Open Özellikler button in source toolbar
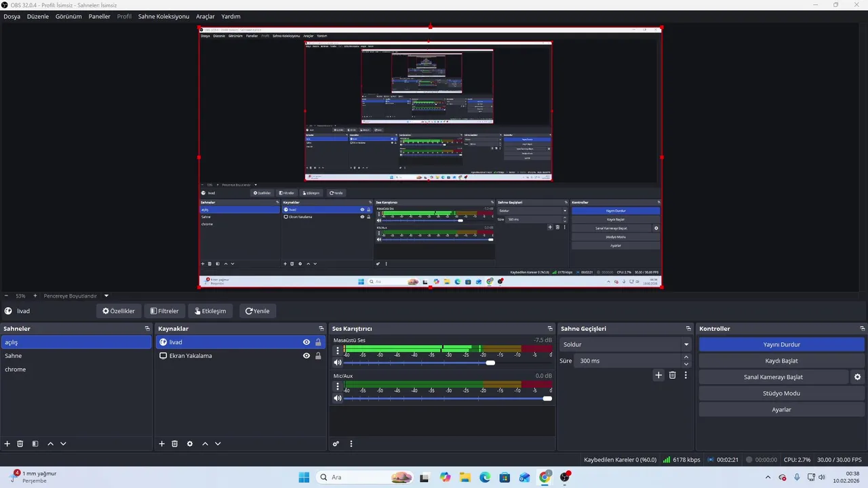Viewport: 868px width, 488px height. (119, 311)
